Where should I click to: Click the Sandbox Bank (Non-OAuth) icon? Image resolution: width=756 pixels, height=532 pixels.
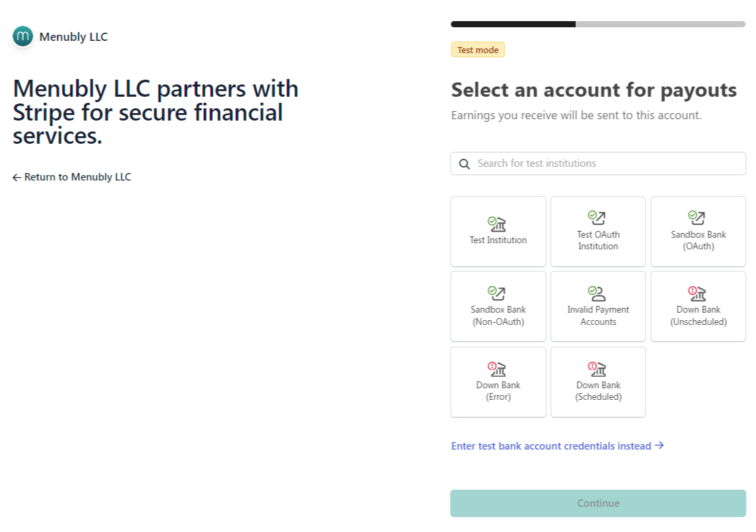[x=498, y=294]
